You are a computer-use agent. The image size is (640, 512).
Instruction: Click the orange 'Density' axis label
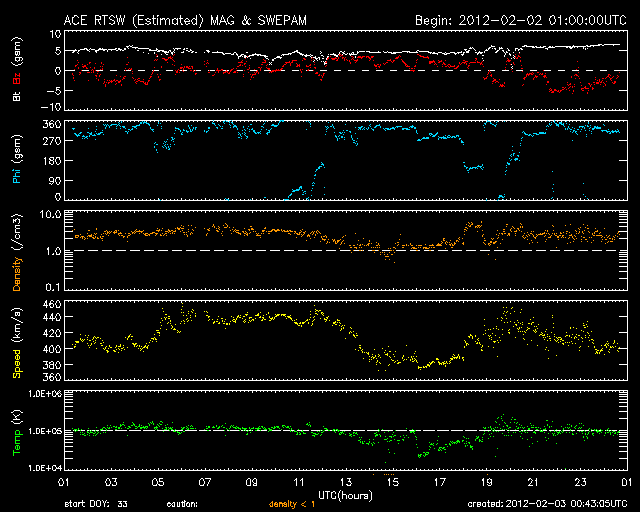[x=17, y=274]
